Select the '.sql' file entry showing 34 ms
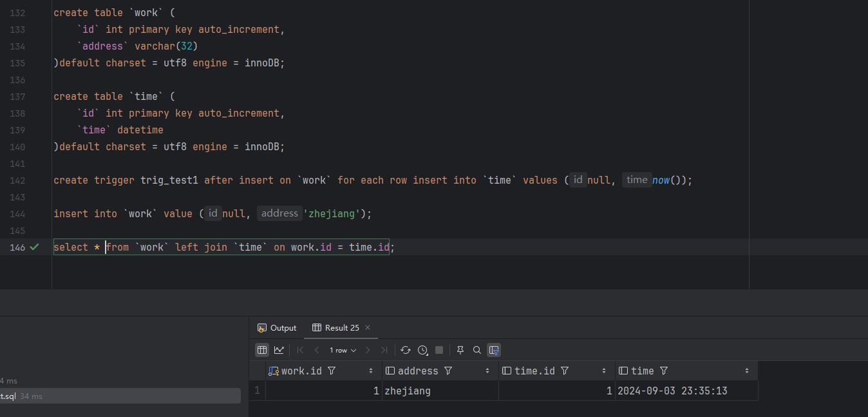Screen dimensions: 868x417 tap(120, 396)
